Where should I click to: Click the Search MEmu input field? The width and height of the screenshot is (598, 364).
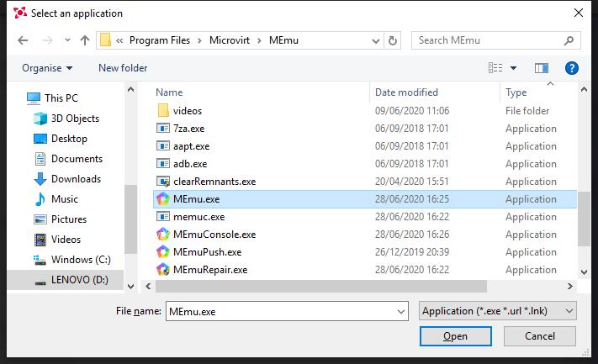pyautogui.click(x=488, y=40)
